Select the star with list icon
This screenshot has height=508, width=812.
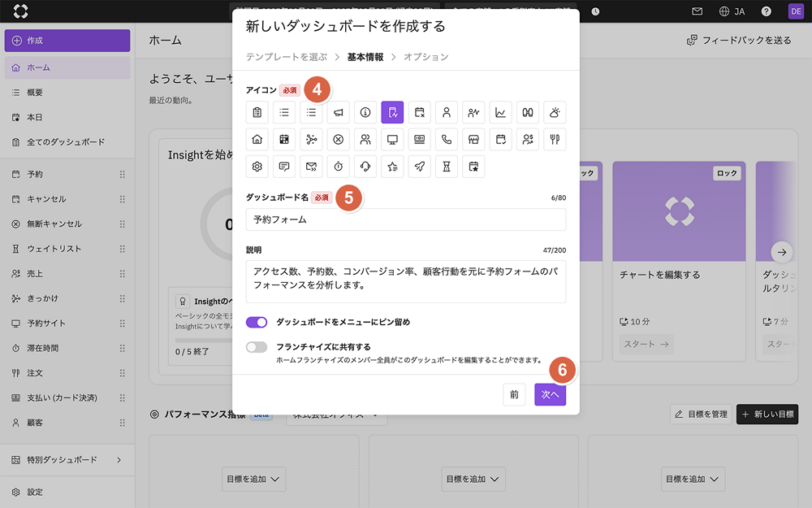coord(392,167)
